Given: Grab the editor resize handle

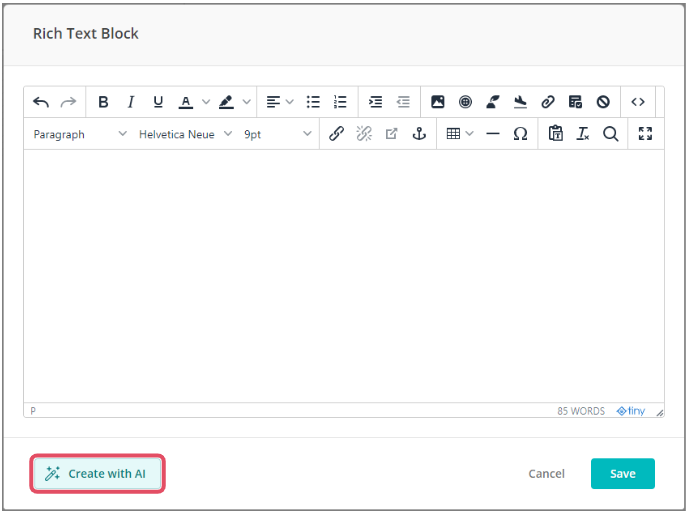Looking at the screenshot, I should pos(660,412).
